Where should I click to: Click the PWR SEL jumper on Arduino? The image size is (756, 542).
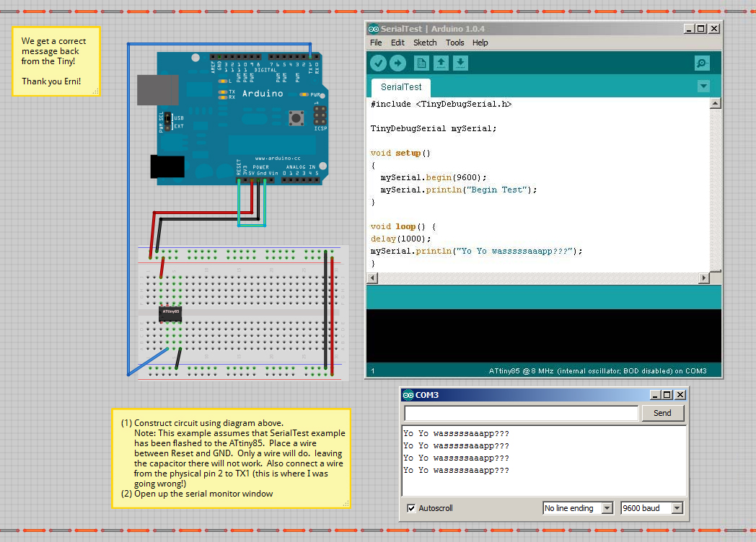point(167,121)
